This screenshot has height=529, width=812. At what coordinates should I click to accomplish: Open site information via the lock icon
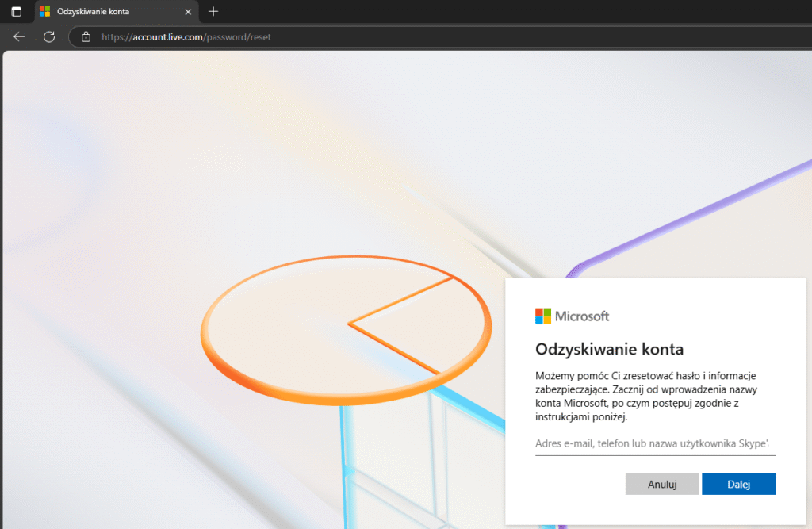[x=85, y=36]
